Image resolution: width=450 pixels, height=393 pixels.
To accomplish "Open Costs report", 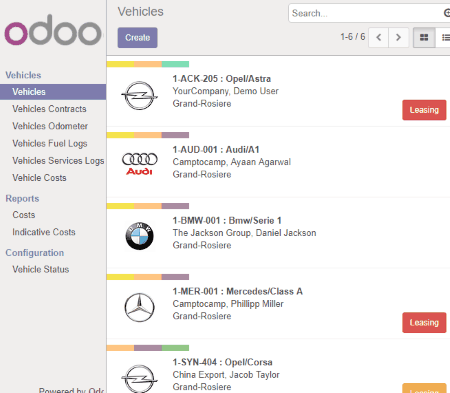I will click(24, 215).
